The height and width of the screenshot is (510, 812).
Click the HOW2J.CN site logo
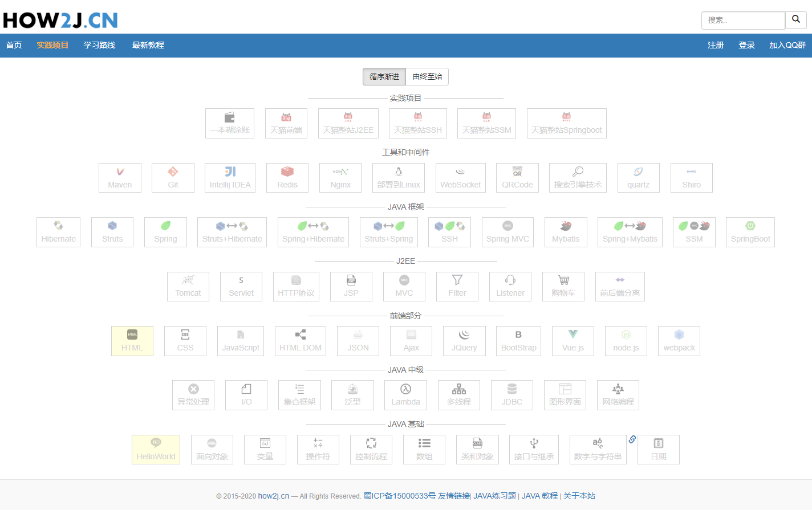coord(60,21)
